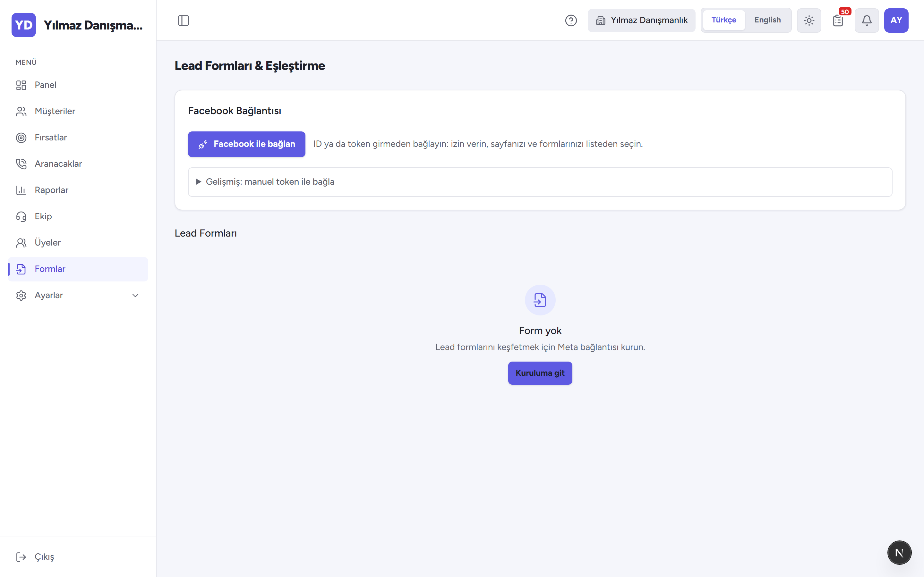Screen dimensions: 924x577
Task: Click the YD company logo
Action: click(24, 25)
